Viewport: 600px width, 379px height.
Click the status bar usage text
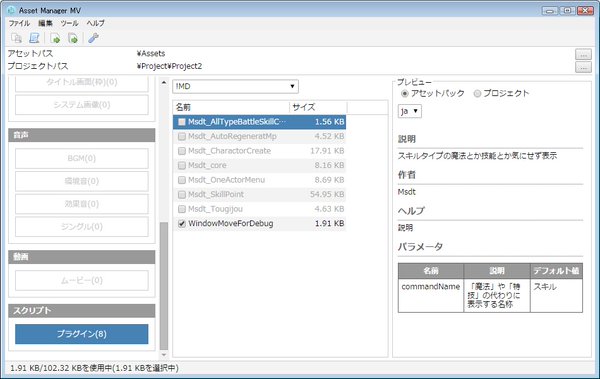(95, 368)
